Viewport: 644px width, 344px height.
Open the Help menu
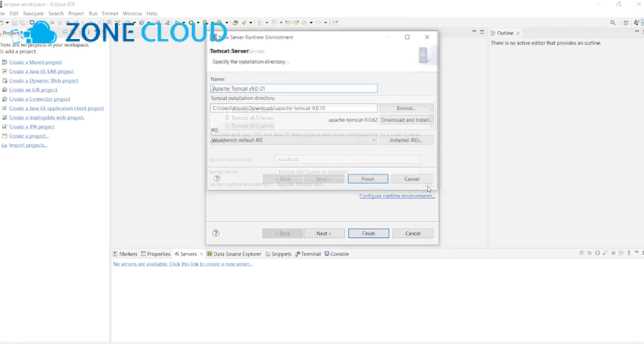(x=152, y=13)
